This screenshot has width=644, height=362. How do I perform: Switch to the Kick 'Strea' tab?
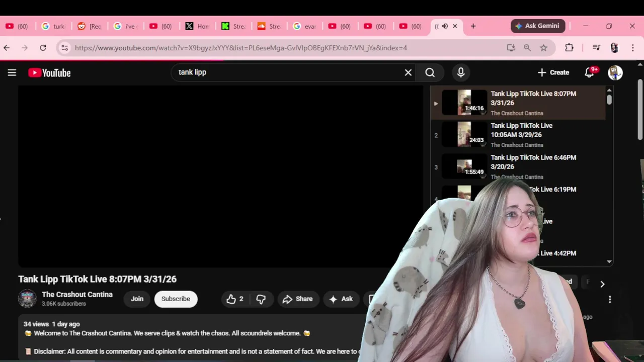pos(233,26)
